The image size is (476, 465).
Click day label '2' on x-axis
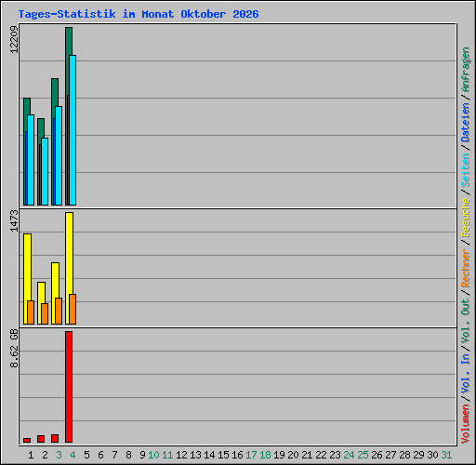[45, 455]
